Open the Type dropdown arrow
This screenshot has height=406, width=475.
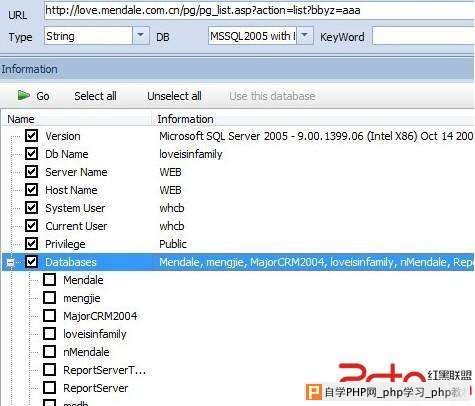pyautogui.click(x=140, y=35)
